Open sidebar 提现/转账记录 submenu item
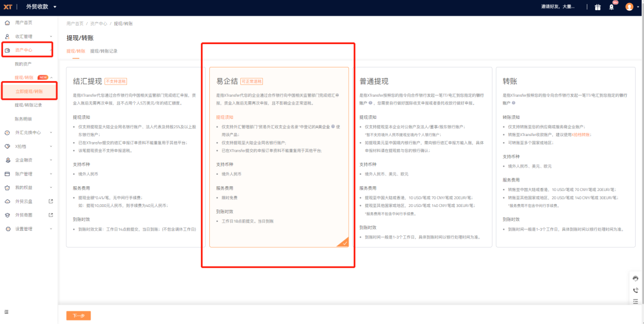The height and width of the screenshot is (324, 644). 29,105
